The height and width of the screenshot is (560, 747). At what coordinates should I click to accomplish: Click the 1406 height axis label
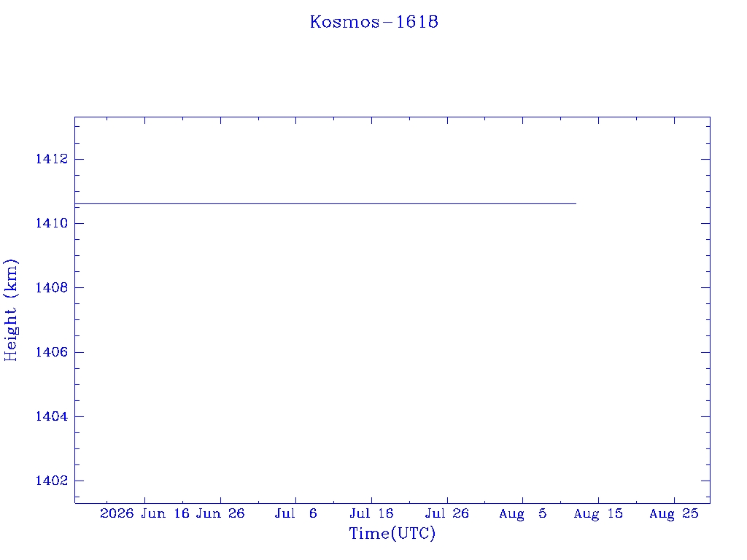(52, 352)
